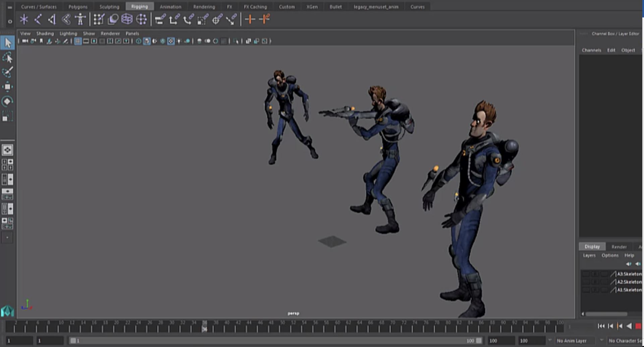Activate the Rotate tool
Screen dimensions: 644x347
pos(7,101)
